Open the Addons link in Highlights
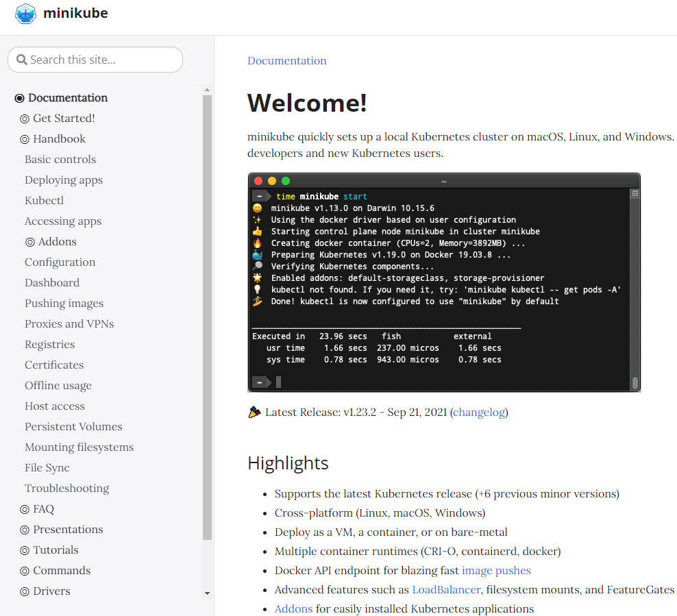Screen dimensions: 677x616 tap(293, 608)
